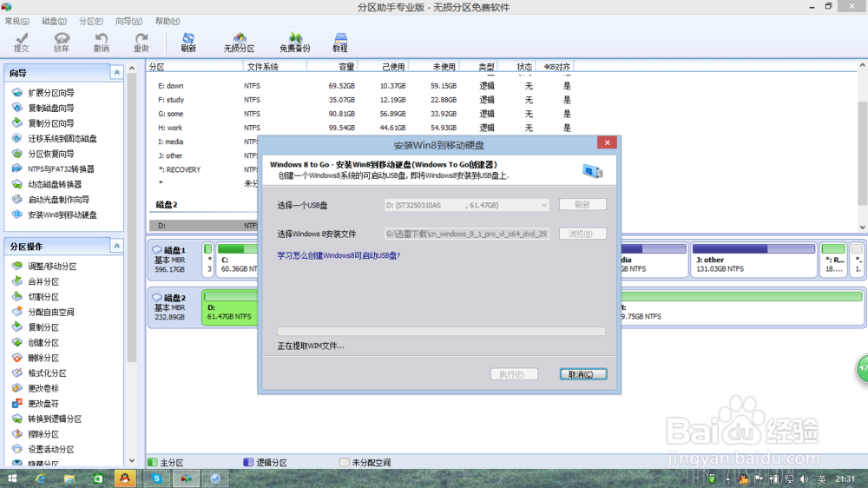Select the E: down partition row
The image size is (868, 488).
[364, 86]
